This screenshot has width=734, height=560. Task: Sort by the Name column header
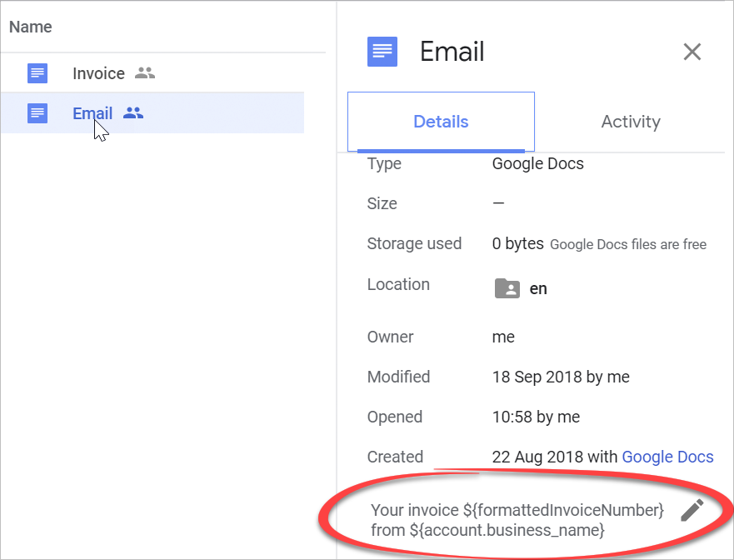coord(31,27)
